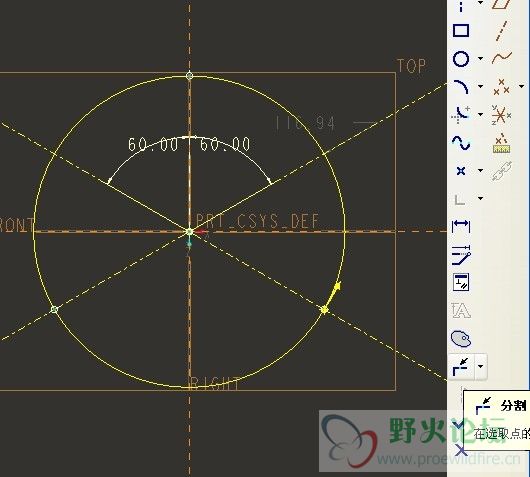Click the circle center point
Viewport: 530px width, 477px height.
(x=190, y=232)
